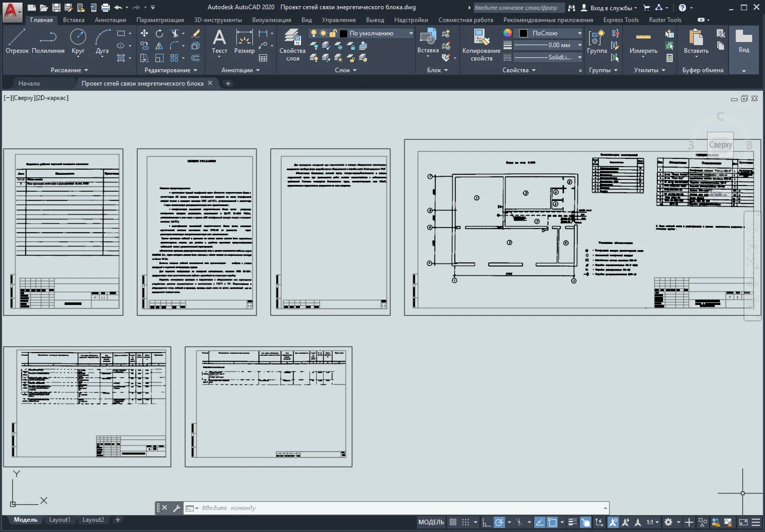
Task: Switch to the Layout1 tab
Action: click(59, 520)
